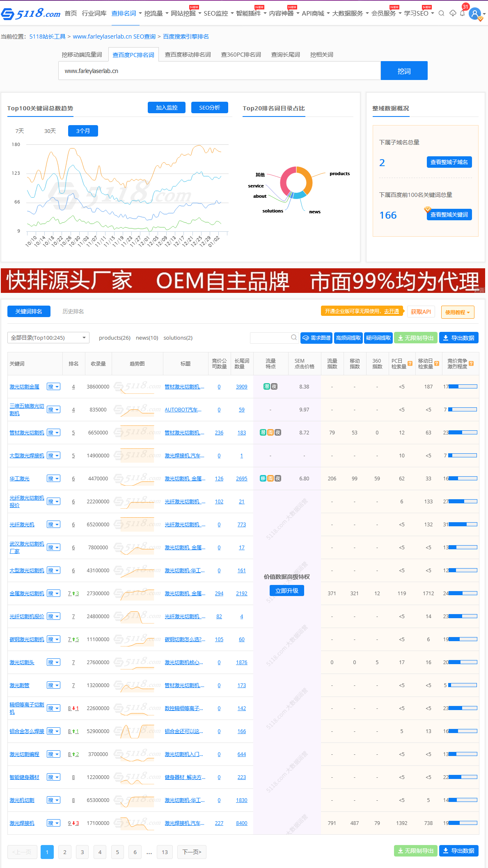Open 挖相关词 tab

(321, 55)
